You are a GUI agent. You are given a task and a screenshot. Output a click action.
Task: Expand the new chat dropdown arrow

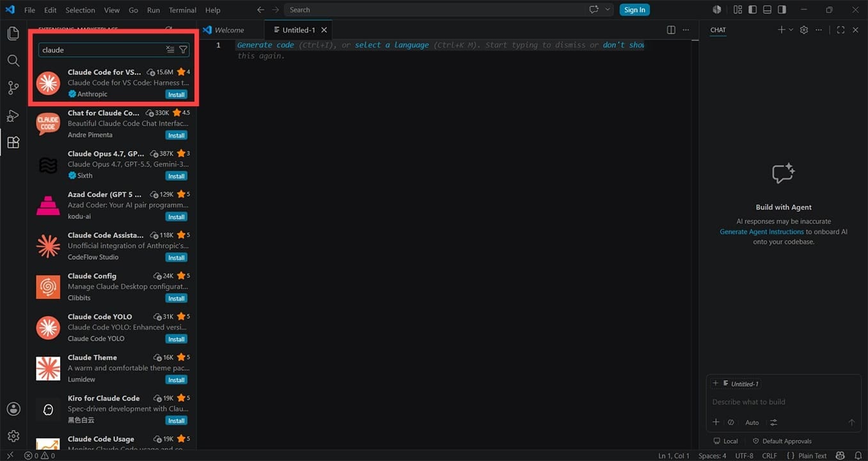[x=791, y=30]
